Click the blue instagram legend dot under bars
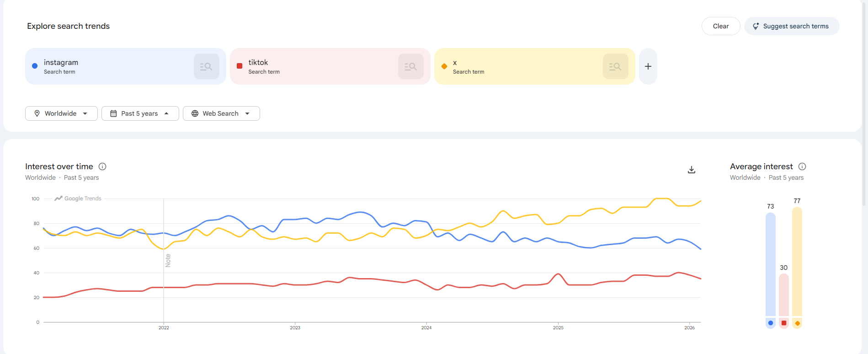The image size is (868, 354). pos(771,323)
